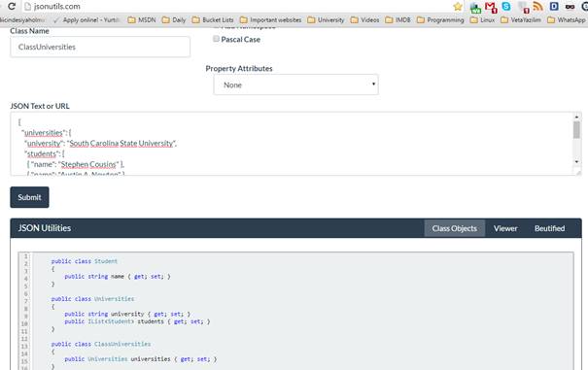Open the Gmail extension with red M
Screen dimensions: 588x370
click(x=491, y=7)
